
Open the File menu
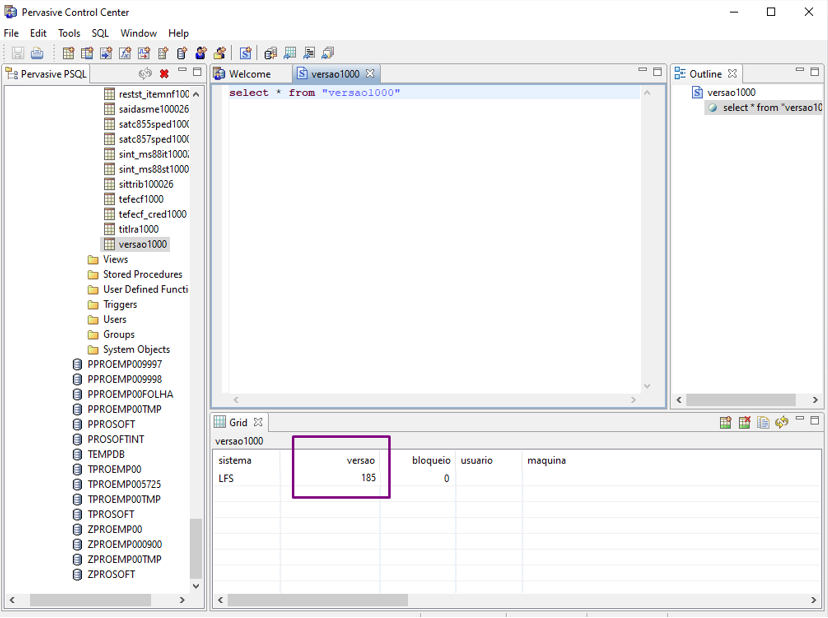pyautogui.click(x=11, y=33)
